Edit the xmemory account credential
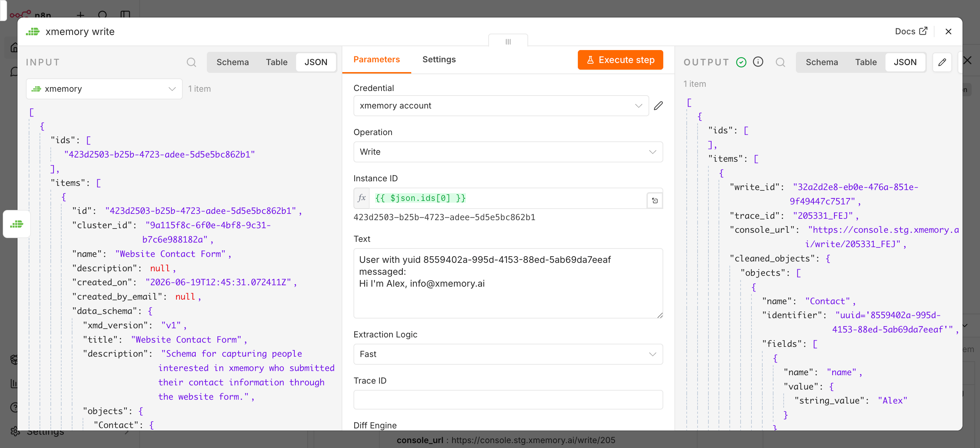This screenshot has width=980, height=448. [x=658, y=106]
